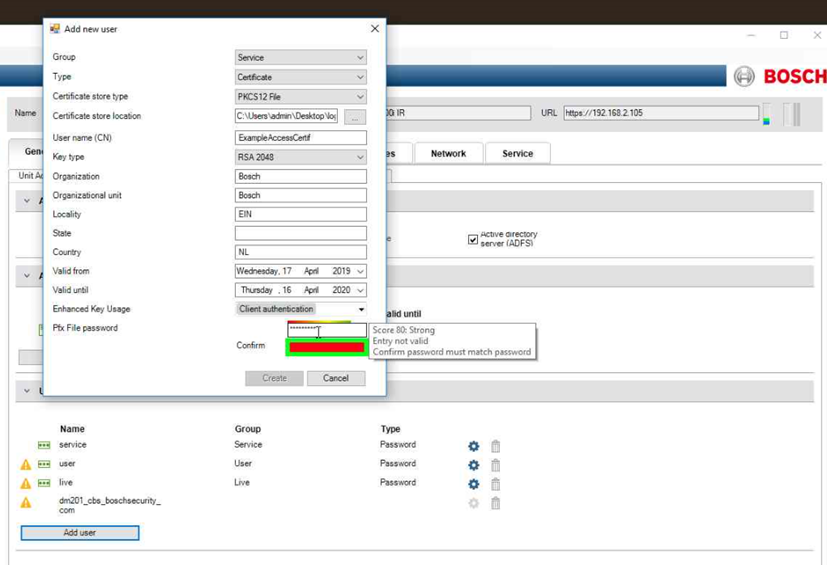Browse certificate store location with ellipsis button
Viewport: 827px width, 565px height.
coord(354,117)
